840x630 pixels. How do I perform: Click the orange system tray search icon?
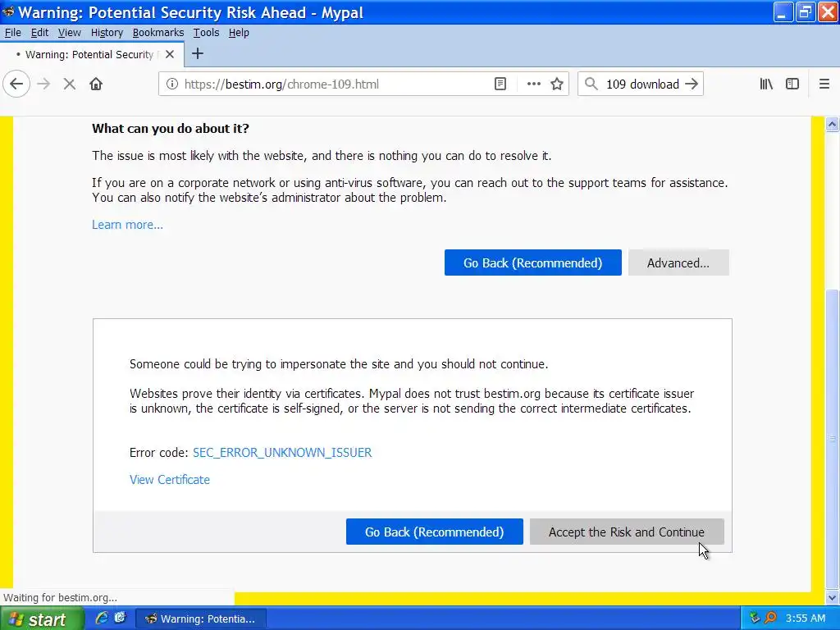tap(770, 619)
